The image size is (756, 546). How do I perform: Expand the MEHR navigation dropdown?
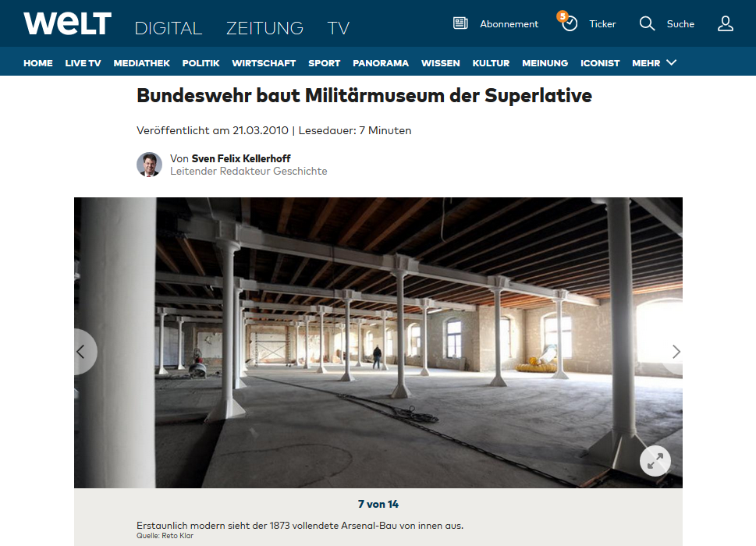point(655,63)
